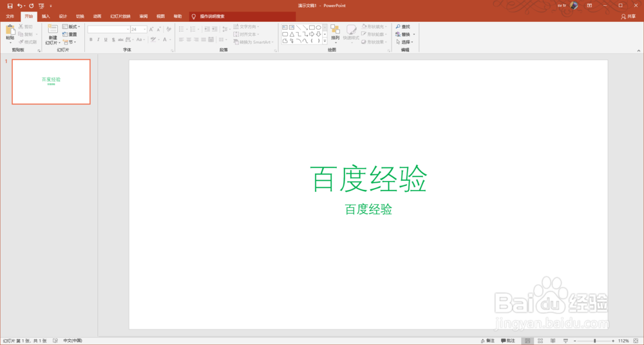Image resolution: width=644 pixels, height=345 pixels.
Task: Open 批注 comments pane
Action: coord(508,341)
